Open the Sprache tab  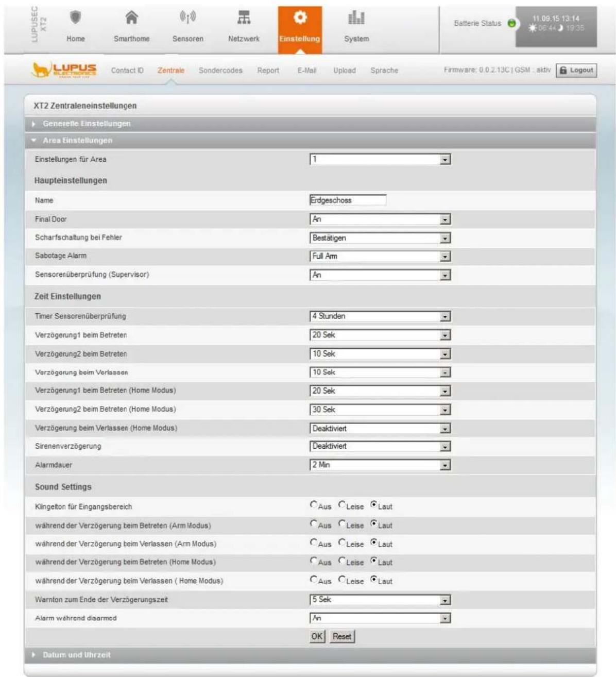click(x=384, y=71)
